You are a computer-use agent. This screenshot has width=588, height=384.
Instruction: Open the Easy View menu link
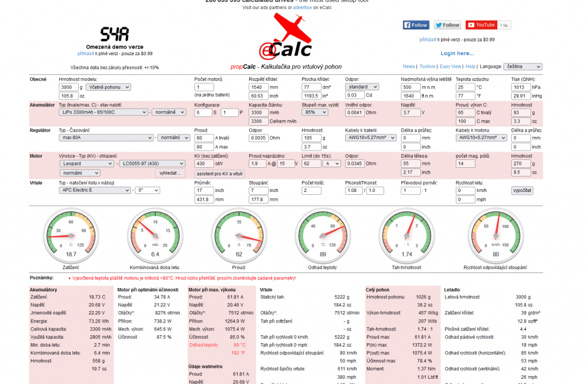(x=451, y=67)
